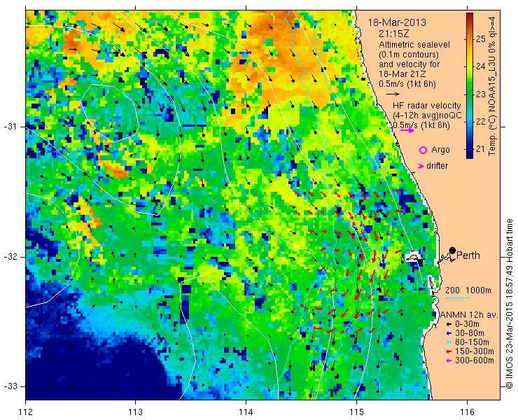Click the 'Perth' city label
Screen dimensions: 518x420
(x=468, y=255)
